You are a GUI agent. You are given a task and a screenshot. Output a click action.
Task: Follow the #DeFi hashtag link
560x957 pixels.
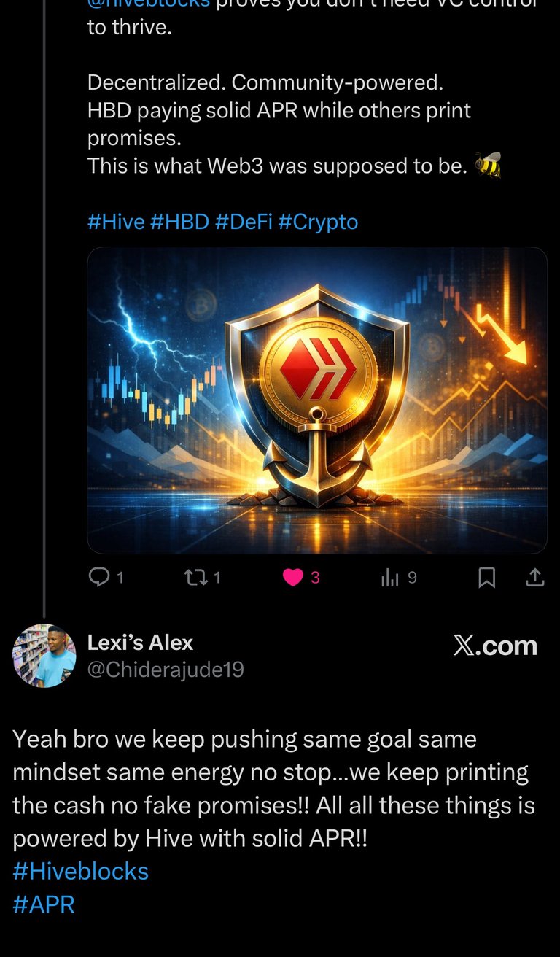[244, 221]
